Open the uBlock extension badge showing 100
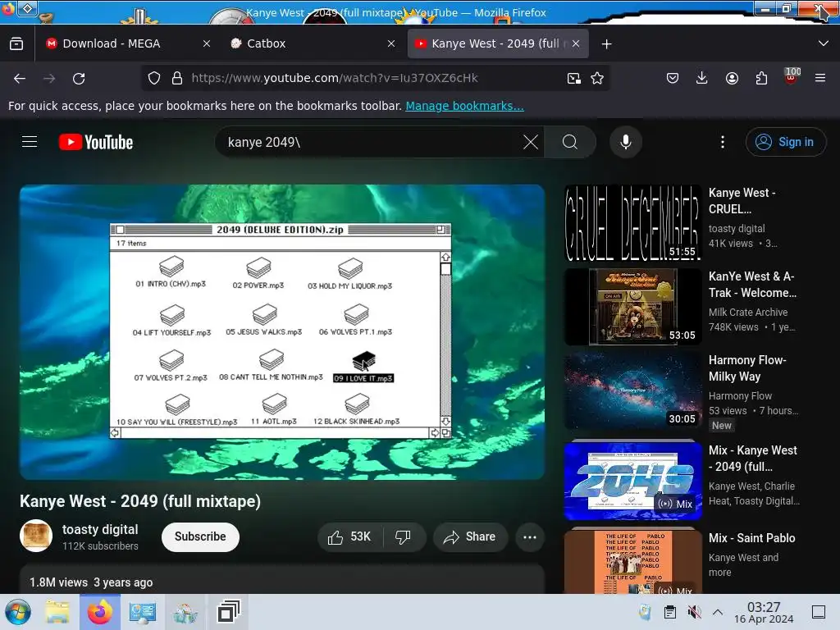Image resolution: width=840 pixels, height=630 pixels. 791,76
